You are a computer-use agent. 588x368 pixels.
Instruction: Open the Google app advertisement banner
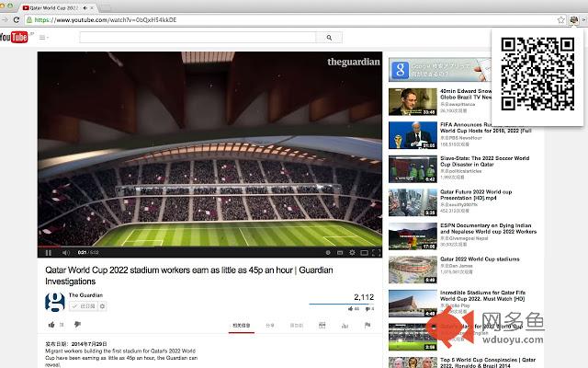440,70
